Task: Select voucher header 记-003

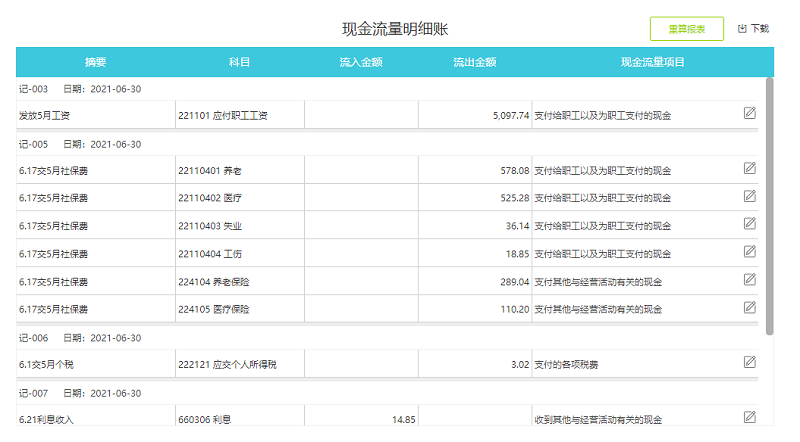Action: (387, 89)
